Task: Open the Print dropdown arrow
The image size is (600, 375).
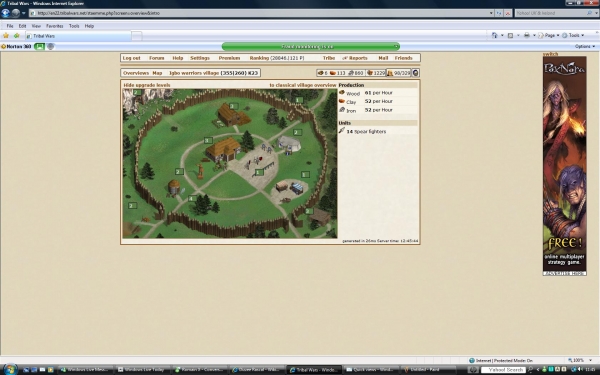Action: point(534,35)
